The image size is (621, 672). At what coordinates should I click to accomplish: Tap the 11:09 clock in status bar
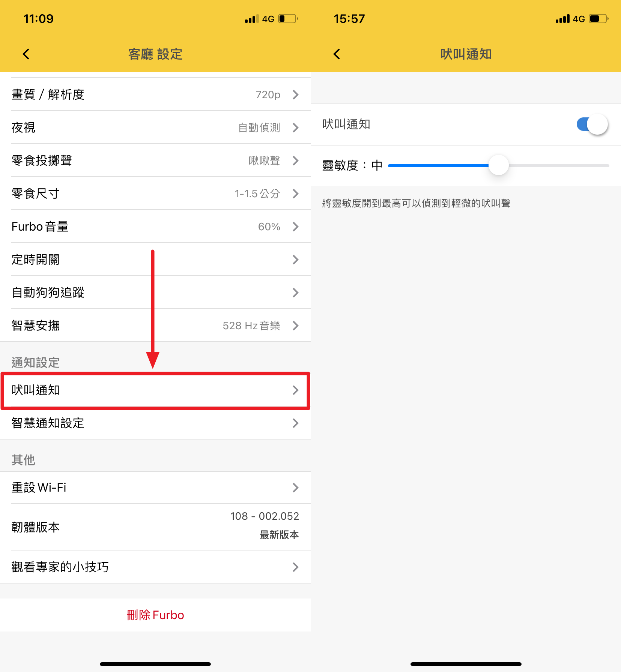tap(39, 19)
